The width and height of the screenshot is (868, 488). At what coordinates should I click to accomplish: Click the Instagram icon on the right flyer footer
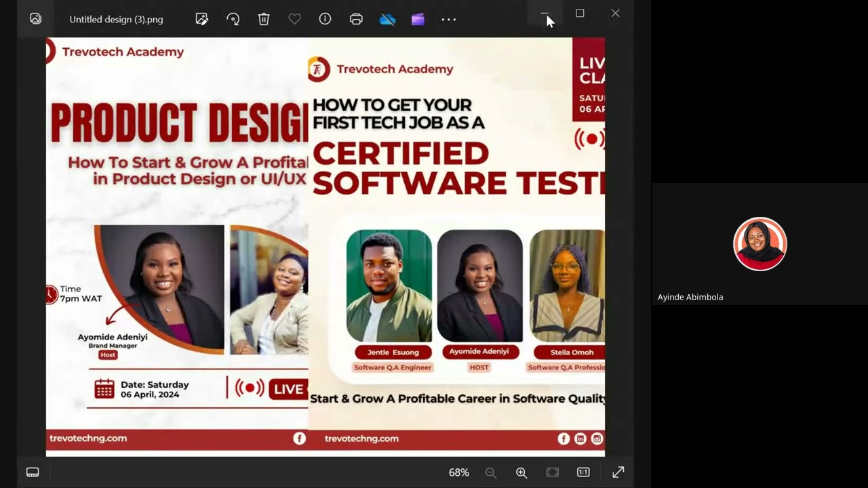coord(597,439)
